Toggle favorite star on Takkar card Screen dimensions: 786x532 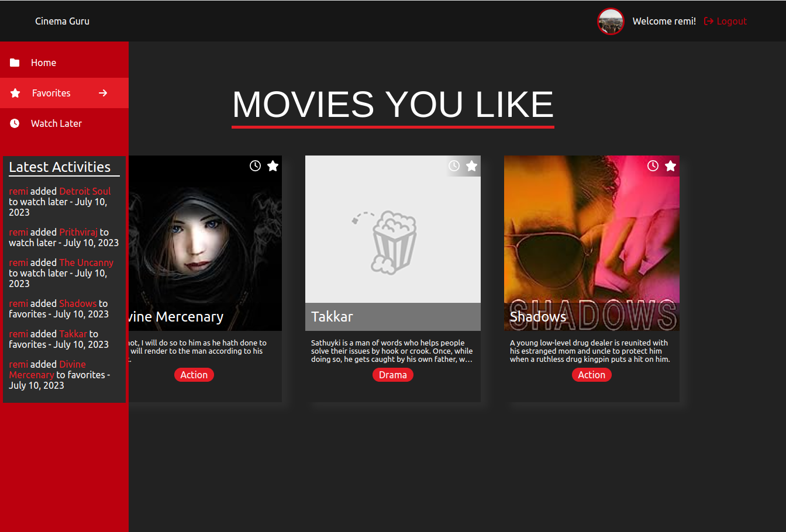pos(471,166)
